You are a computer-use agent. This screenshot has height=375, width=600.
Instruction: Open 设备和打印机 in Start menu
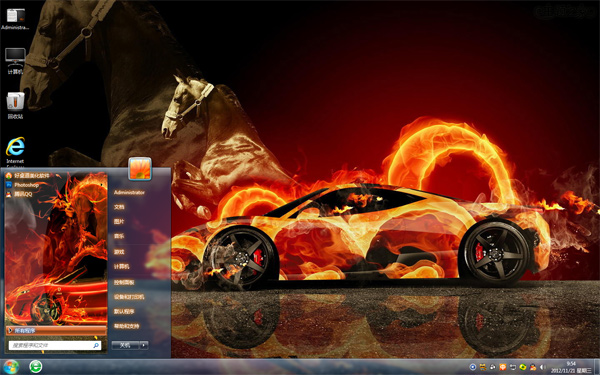click(129, 297)
